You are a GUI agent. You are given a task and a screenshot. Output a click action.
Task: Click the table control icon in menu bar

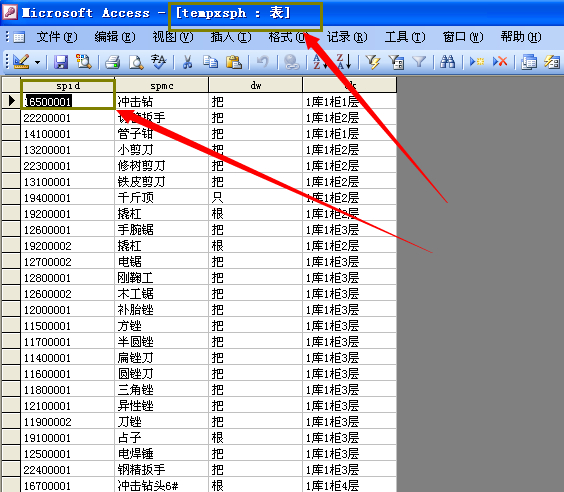tap(19, 37)
